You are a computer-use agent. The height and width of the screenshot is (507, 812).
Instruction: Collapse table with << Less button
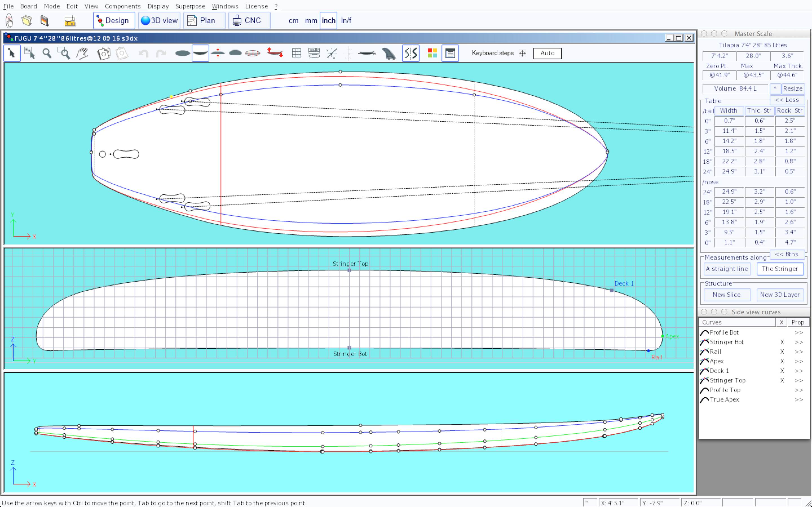tap(787, 100)
